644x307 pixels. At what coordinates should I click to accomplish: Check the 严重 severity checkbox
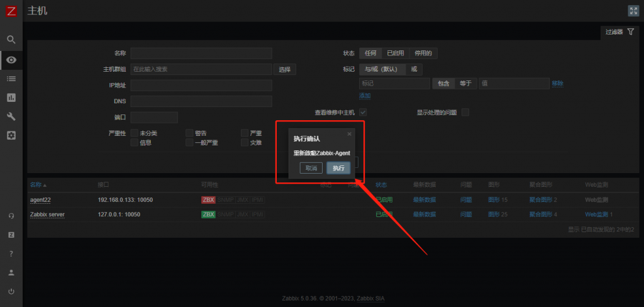tap(245, 133)
